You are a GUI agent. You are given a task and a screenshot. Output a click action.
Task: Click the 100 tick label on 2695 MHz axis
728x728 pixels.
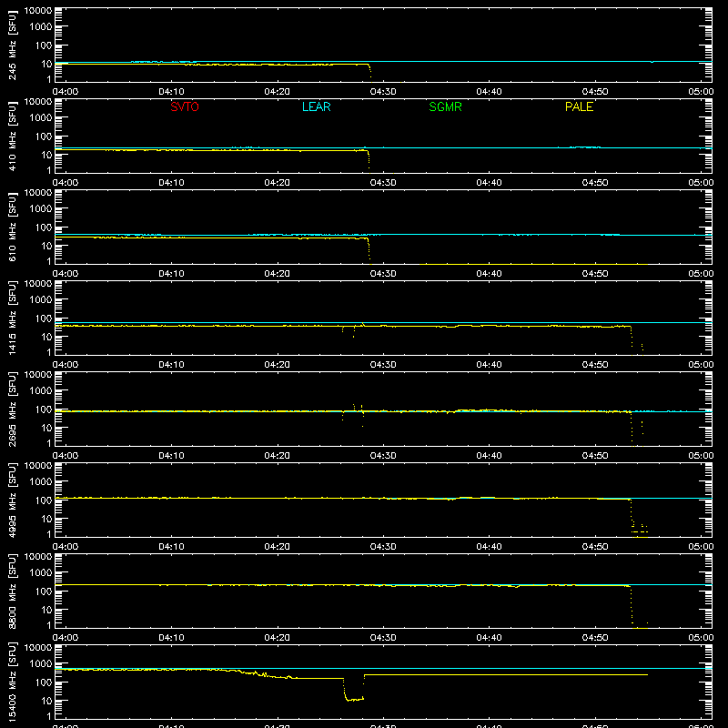point(44,409)
